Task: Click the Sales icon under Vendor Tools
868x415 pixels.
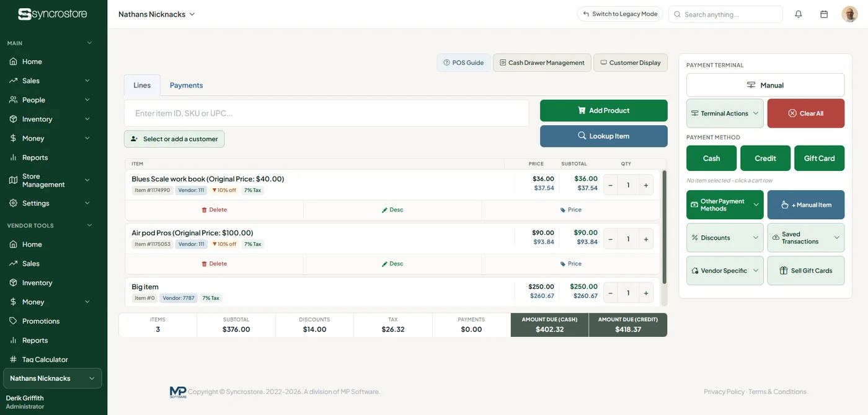Action: click(x=13, y=263)
